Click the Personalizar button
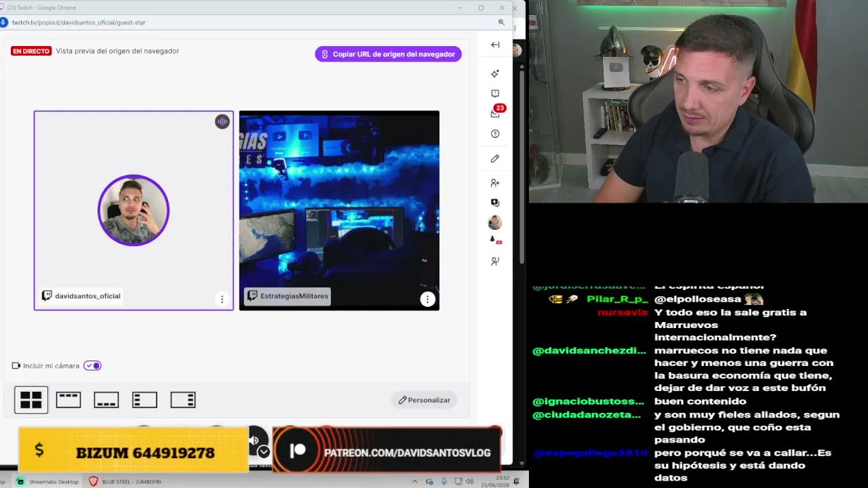The width and height of the screenshot is (868, 488). pyautogui.click(x=424, y=400)
